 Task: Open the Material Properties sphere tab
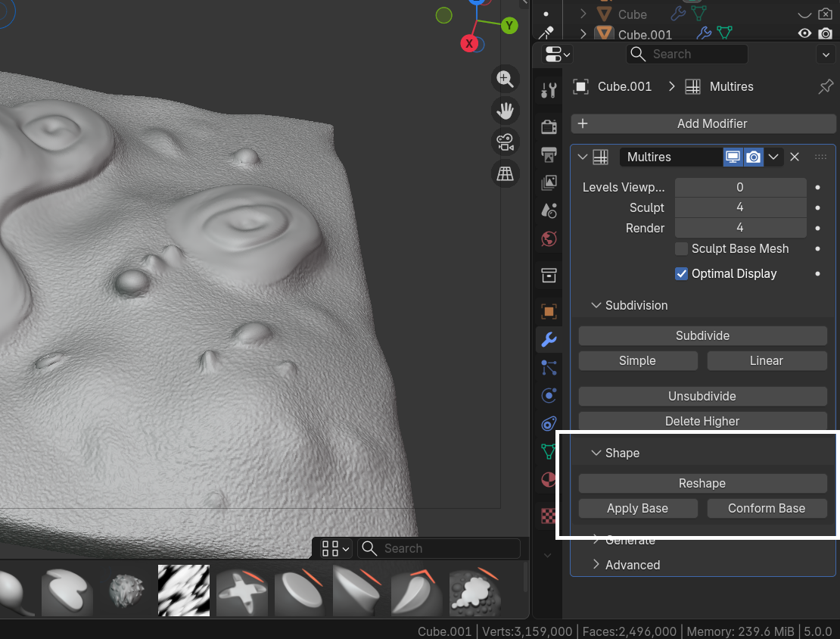point(549,479)
